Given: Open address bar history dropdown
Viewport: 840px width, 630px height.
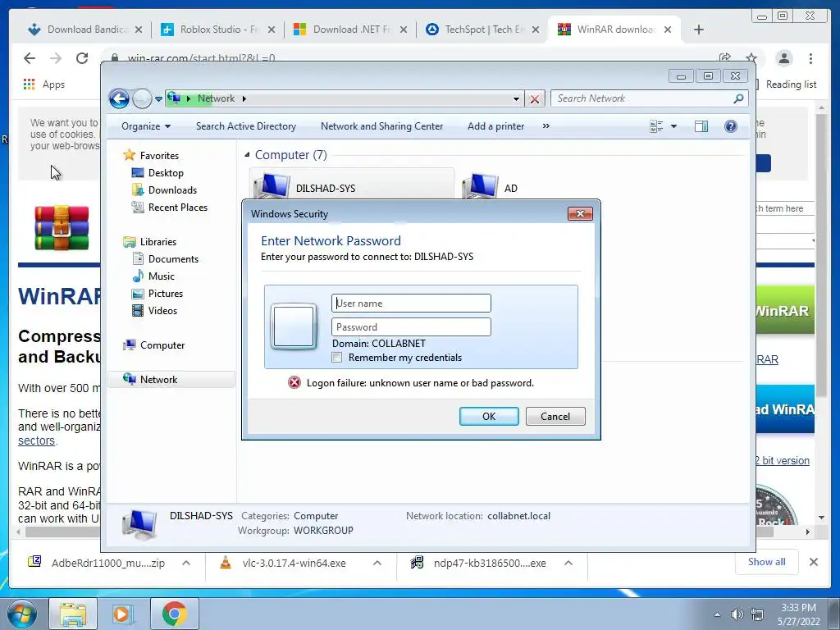Looking at the screenshot, I should click(x=516, y=98).
